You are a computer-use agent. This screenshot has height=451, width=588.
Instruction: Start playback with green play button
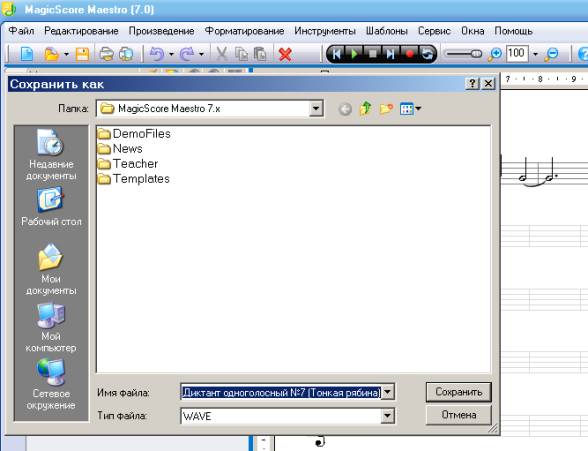[x=354, y=54]
